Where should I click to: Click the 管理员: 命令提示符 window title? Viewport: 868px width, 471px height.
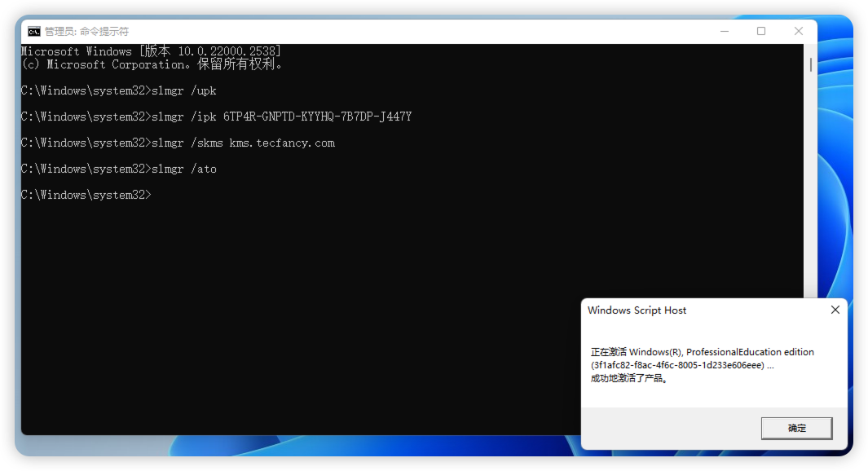click(x=86, y=32)
